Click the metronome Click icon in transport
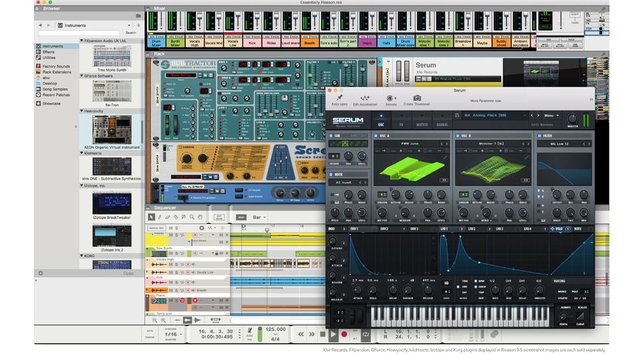This screenshot has width=644, height=355. (x=249, y=330)
